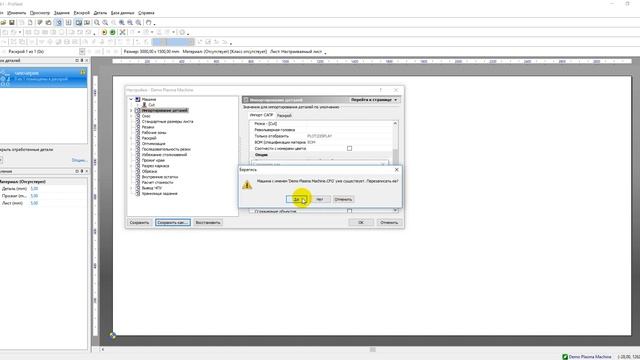The width and height of the screenshot is (640, 360).
Task: Select 'Стандартные размеры листа' in the tree
Action: pyautogui.click(x=167, y=122)
